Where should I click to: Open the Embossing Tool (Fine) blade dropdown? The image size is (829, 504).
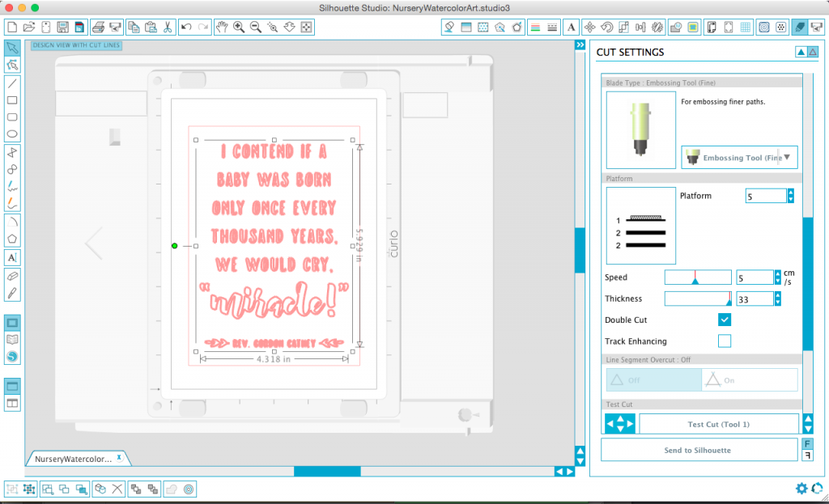pyautogui.click(x=739, y=158)
